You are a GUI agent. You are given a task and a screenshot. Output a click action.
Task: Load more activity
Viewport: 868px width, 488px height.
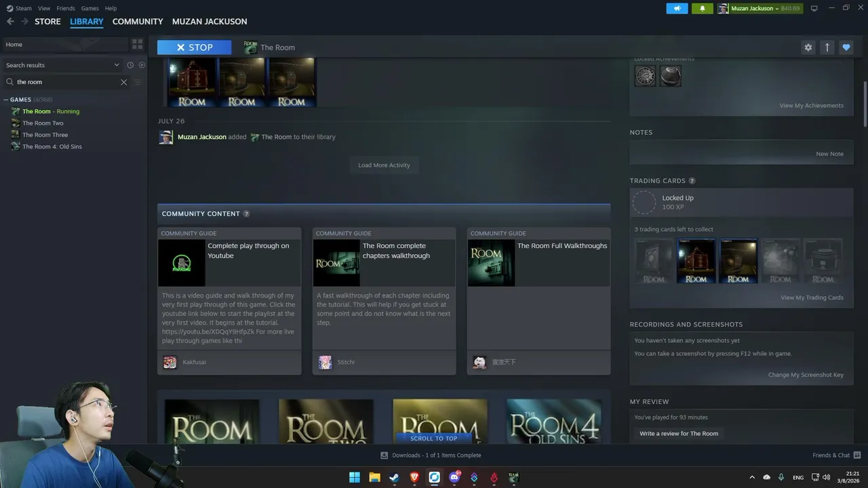point(384,165)
